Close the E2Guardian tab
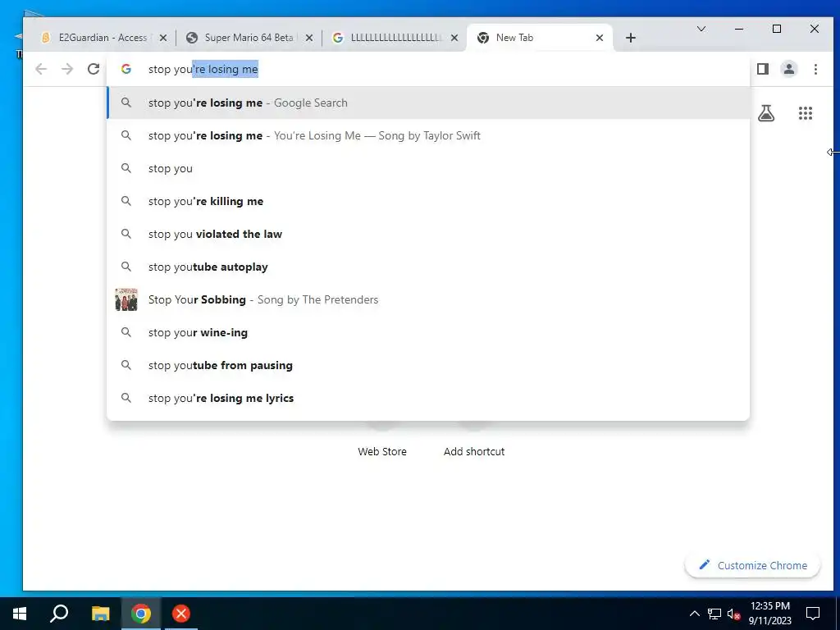 click(x=163, y=38)
